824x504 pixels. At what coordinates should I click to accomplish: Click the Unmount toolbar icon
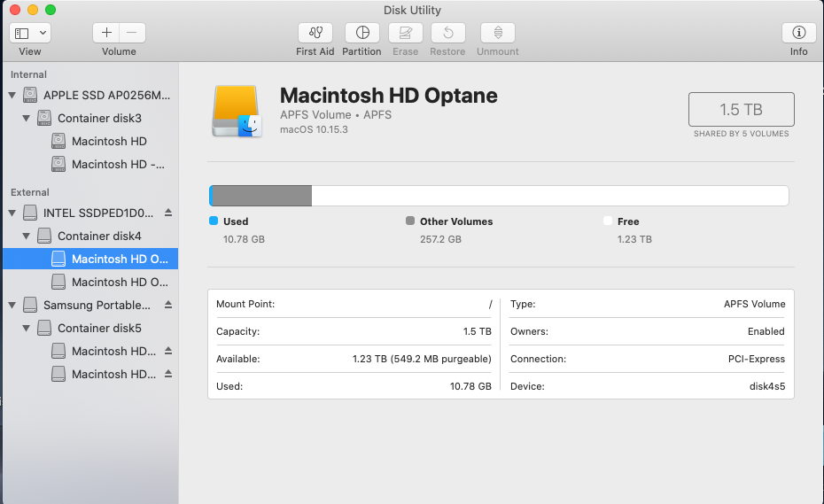[498, 33]
